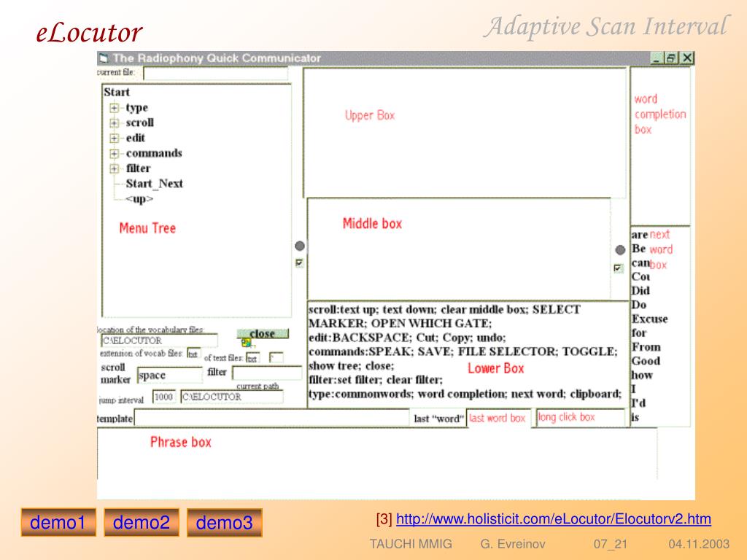Restore the Radiophony Quick Communicator window
This screenshot has width=747, height=560.
click(x=671, y=58)
